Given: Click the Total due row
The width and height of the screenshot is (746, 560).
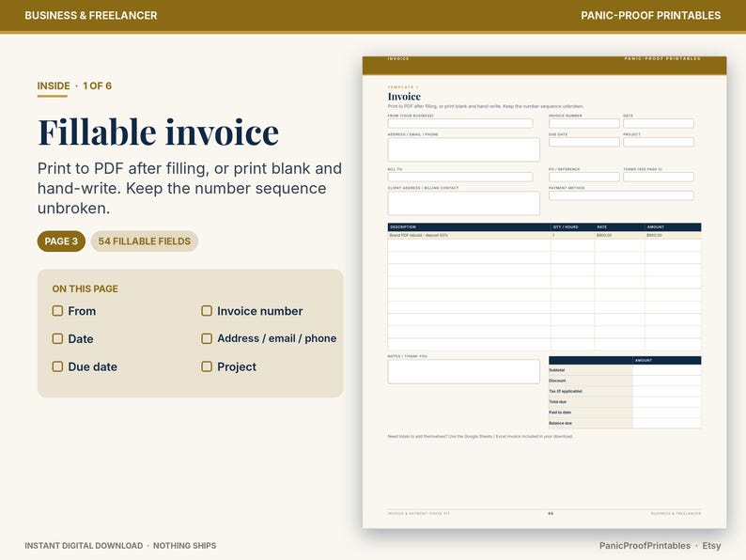Looking at the screenshot, I should coord(625,401).
